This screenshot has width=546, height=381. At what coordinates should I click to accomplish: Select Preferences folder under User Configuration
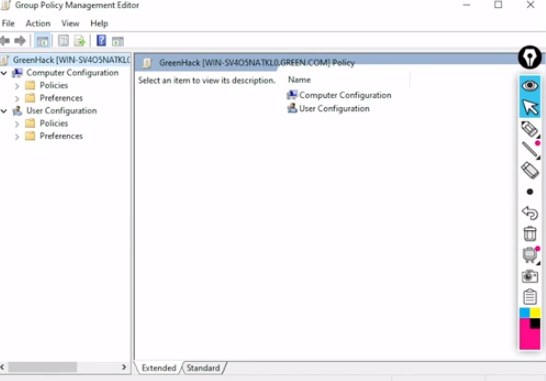61,136
